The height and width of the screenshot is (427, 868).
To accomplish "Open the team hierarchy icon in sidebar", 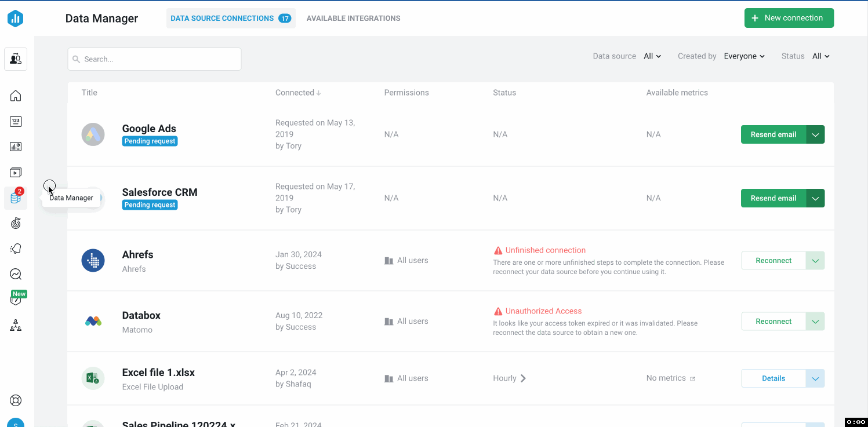I will [x=16, y=326].
